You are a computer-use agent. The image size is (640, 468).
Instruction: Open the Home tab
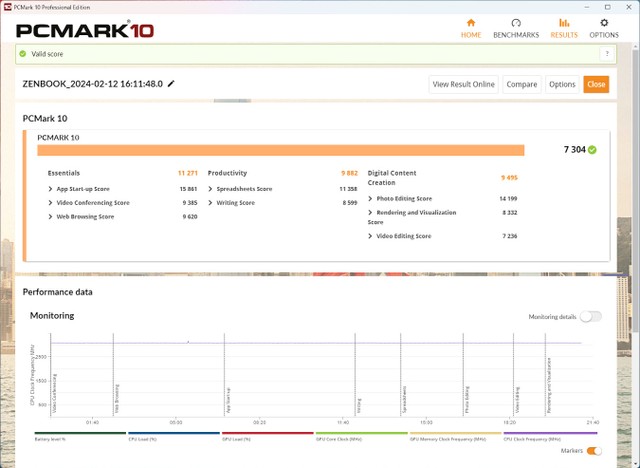pyautogui.click(x=471, y=29)
